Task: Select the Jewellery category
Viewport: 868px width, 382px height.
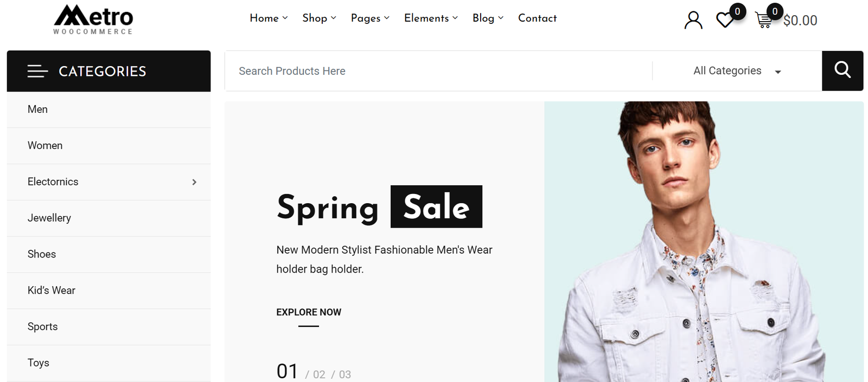Action: (x=49, y=218)
